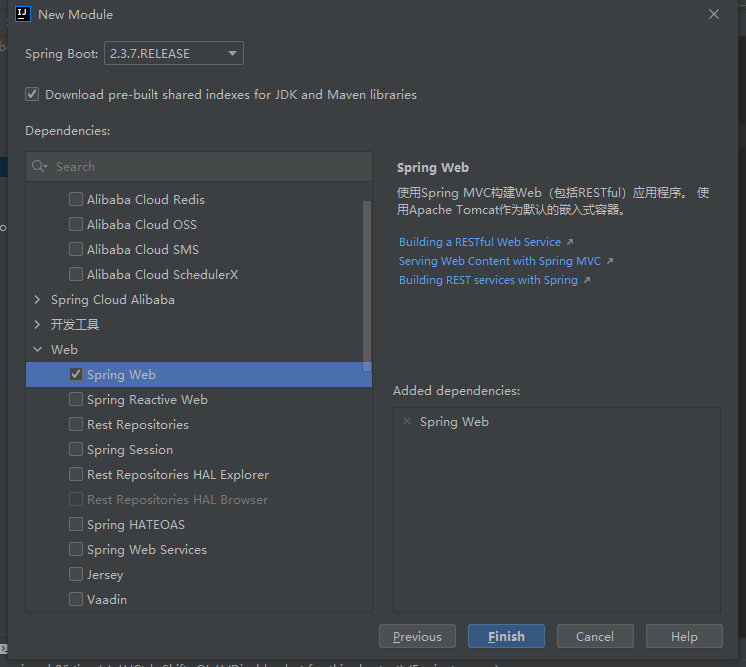Click external link arrow next to Building REST services
This screenshot has height=667, width=746.
coord(587,280)
